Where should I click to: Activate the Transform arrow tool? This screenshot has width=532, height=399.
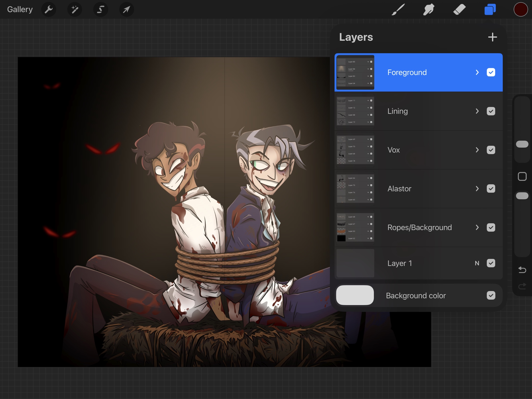click(126, 10)
